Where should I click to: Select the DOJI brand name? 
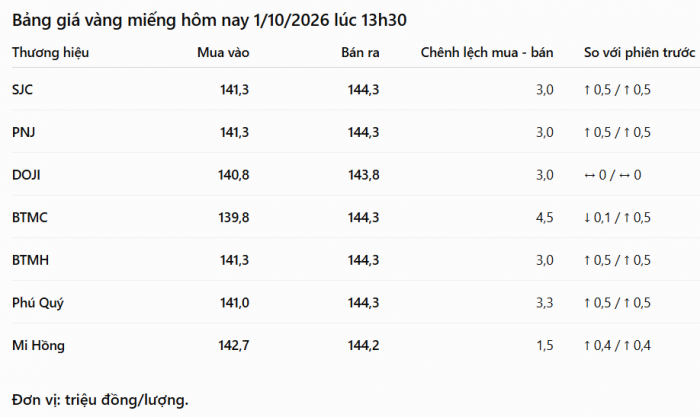(26, 175)
